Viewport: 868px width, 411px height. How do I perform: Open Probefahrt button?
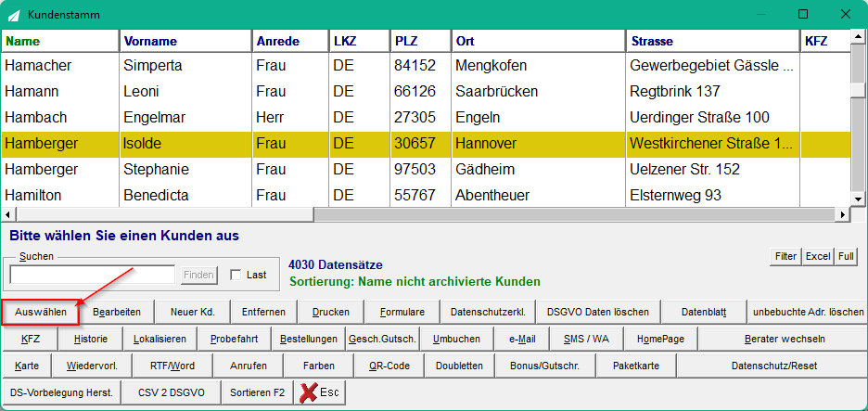236,339
